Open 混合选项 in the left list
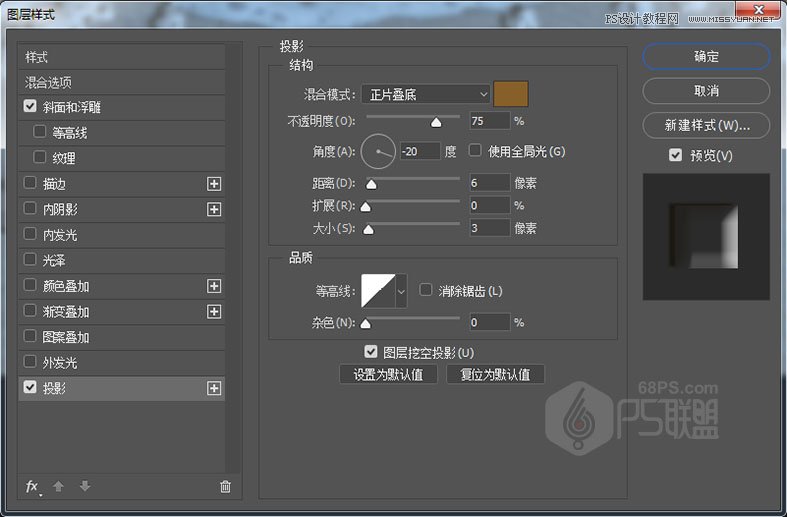This screenshot has height=517, width=787. [x=121, y=82]
